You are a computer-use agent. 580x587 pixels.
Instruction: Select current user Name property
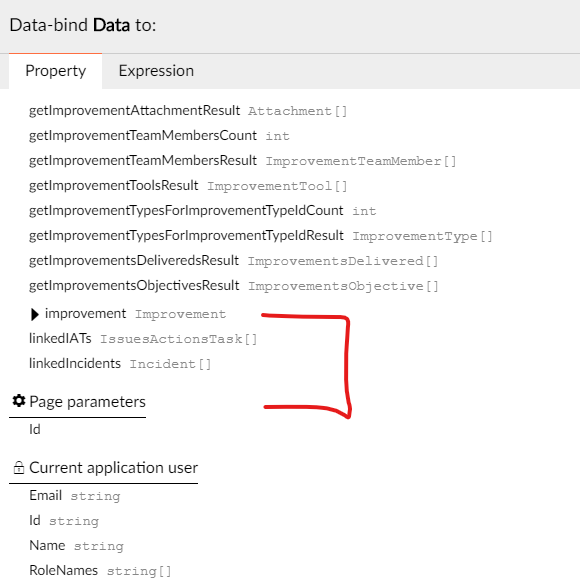(76, 546)
